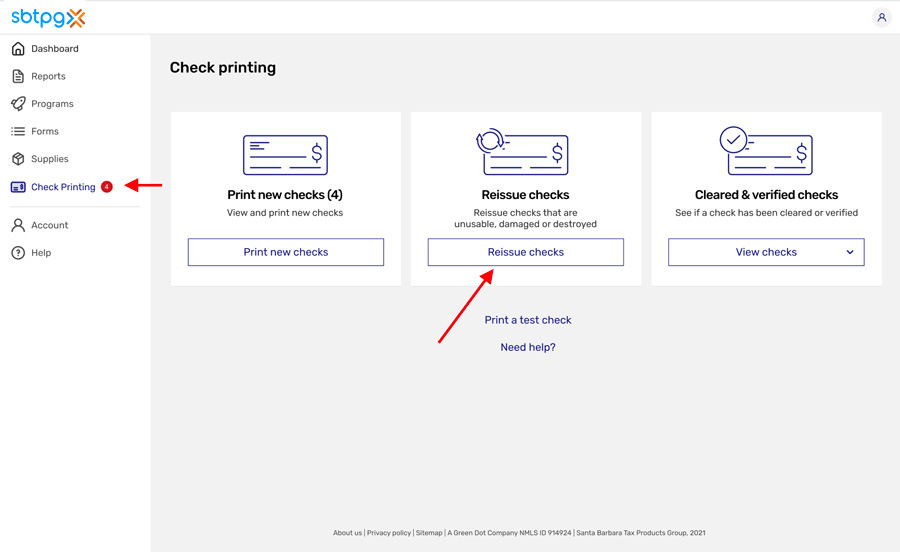Click the Account person icon
The image size is (900, 552).
click(18, 225)
